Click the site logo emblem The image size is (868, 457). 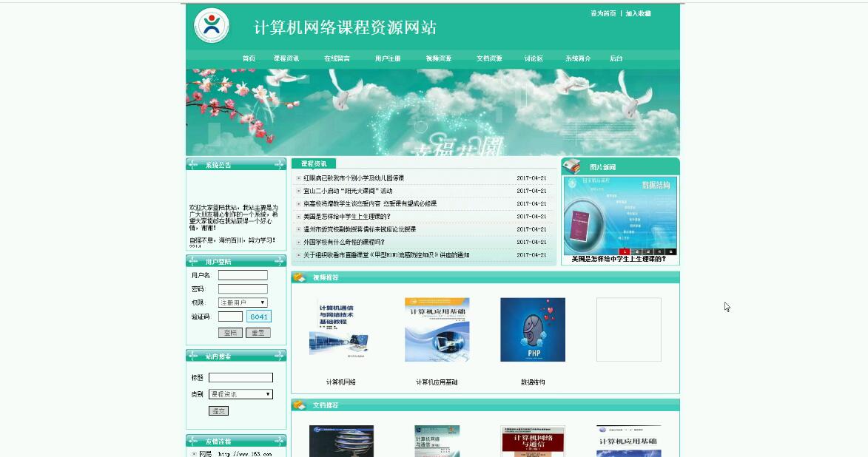[212, 25]
